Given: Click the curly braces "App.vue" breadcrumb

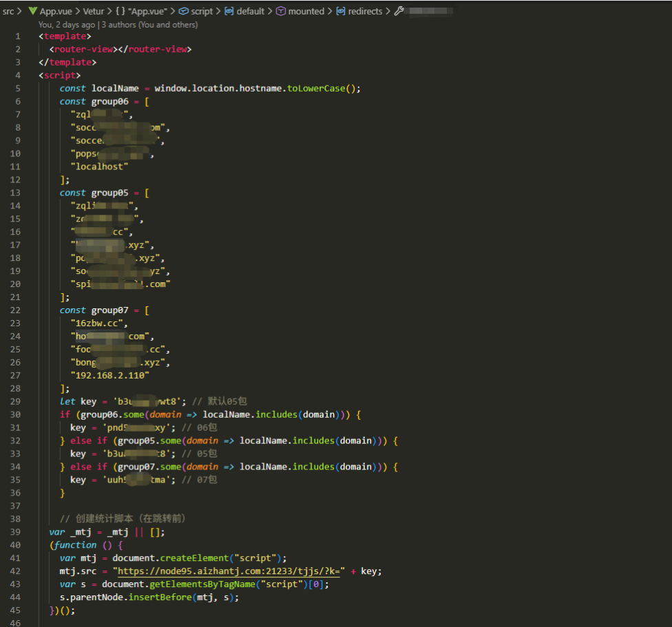Looking at the screenshot, I should [x=141, y=12].
